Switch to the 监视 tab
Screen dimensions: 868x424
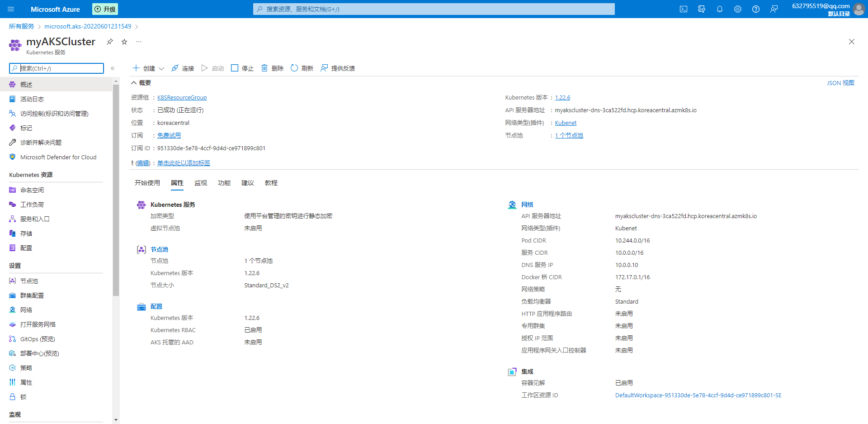point(201,183)
